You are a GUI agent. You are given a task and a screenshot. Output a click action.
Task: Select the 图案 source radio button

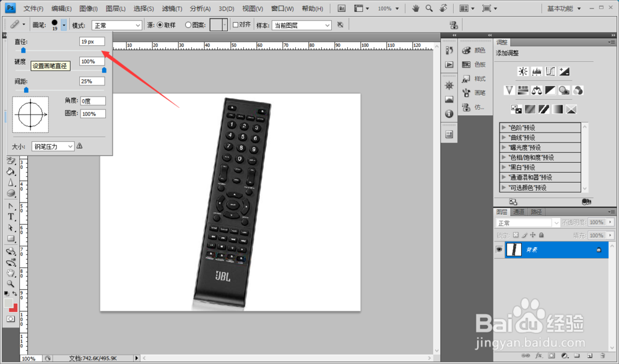188,25
